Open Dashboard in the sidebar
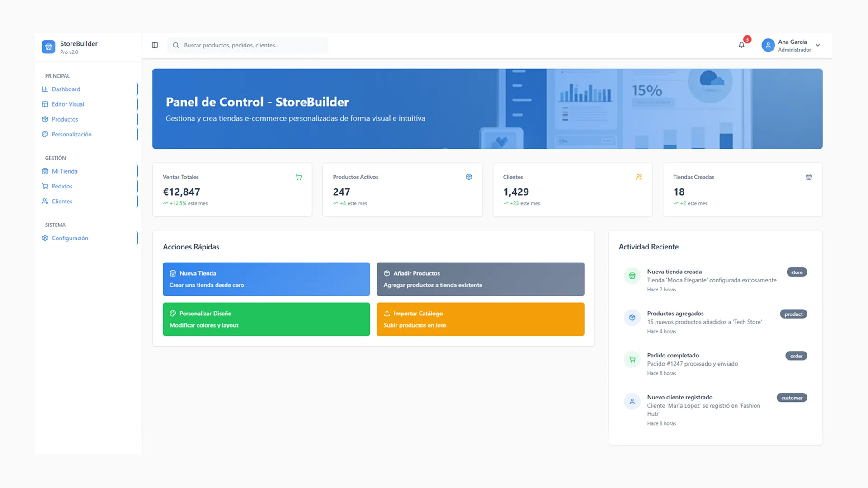 66,89
